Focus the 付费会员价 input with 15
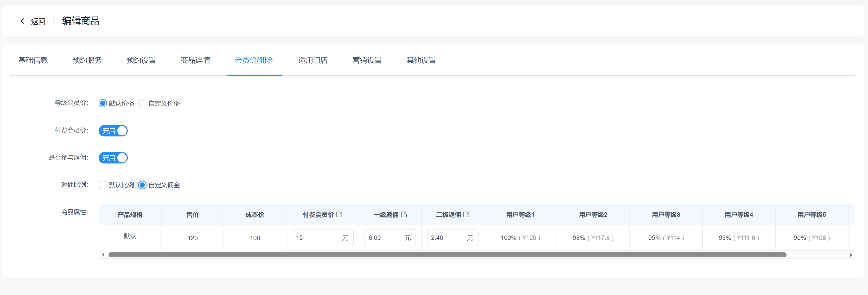This screenshot has height=295, width=868. [316, 238]
